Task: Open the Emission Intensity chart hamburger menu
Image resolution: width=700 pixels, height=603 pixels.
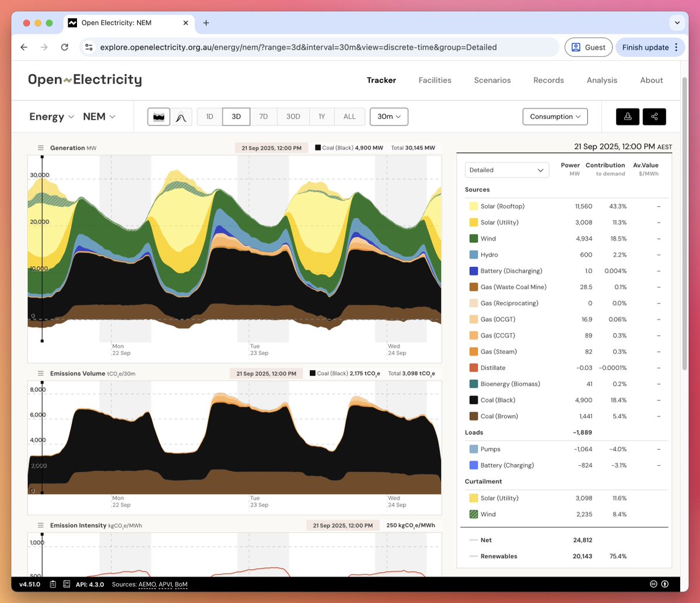Action: [41, 525]
